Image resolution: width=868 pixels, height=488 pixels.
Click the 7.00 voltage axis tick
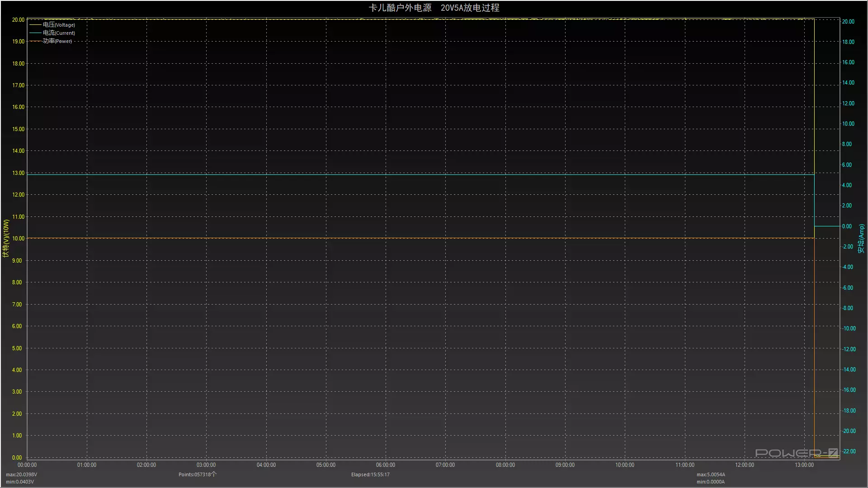17,305
